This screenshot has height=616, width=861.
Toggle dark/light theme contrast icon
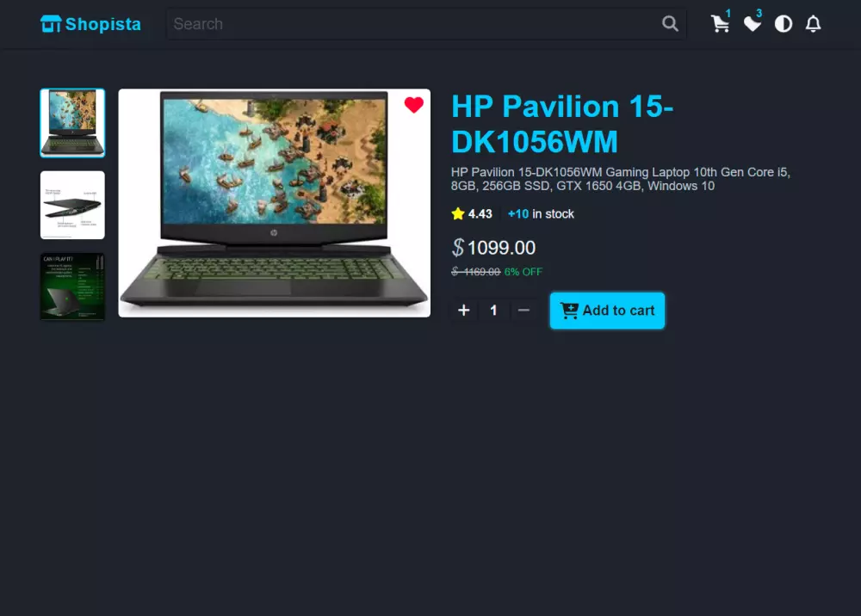(x=783, y=24)
